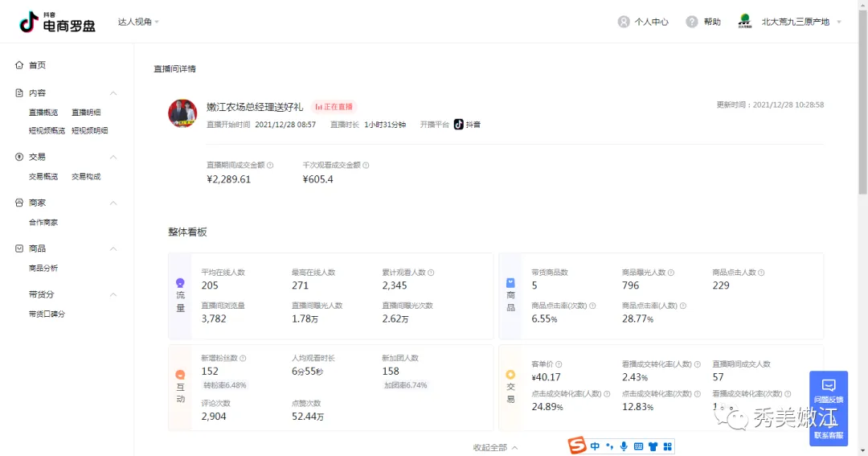
Task: Click info icon next to 累计观看人数
Action: tap(432, 273)
